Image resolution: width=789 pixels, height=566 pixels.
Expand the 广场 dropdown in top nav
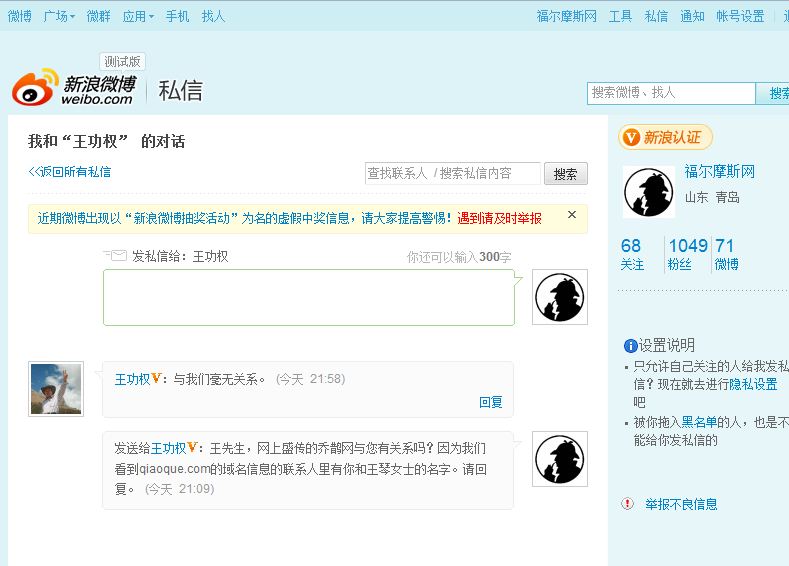(59, 16)
